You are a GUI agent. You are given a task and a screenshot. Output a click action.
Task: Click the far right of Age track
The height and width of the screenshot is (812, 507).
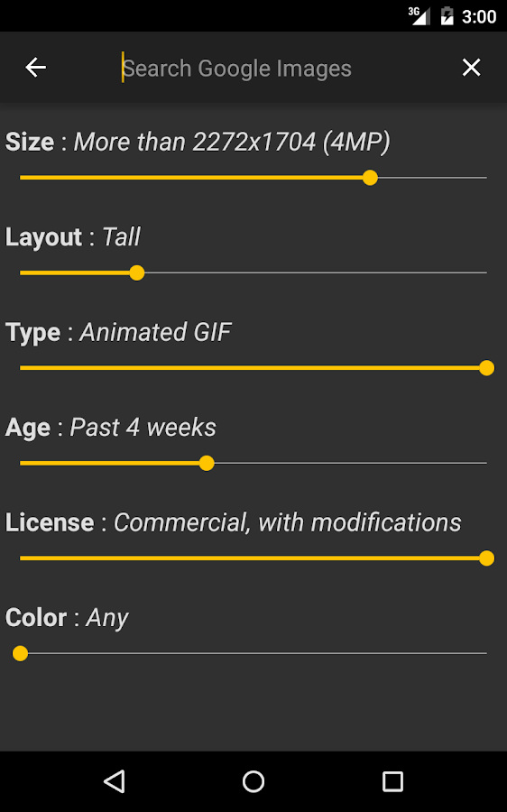click(x=476, y=463)
